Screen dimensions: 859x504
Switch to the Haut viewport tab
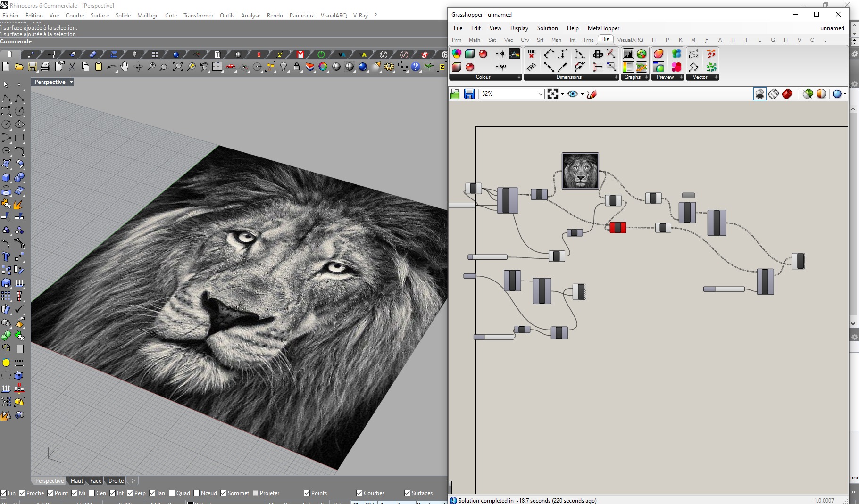pos(76,481)
